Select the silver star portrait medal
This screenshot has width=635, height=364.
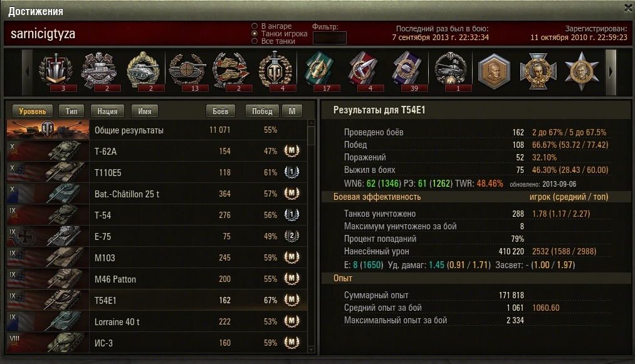tap(582, 71)
